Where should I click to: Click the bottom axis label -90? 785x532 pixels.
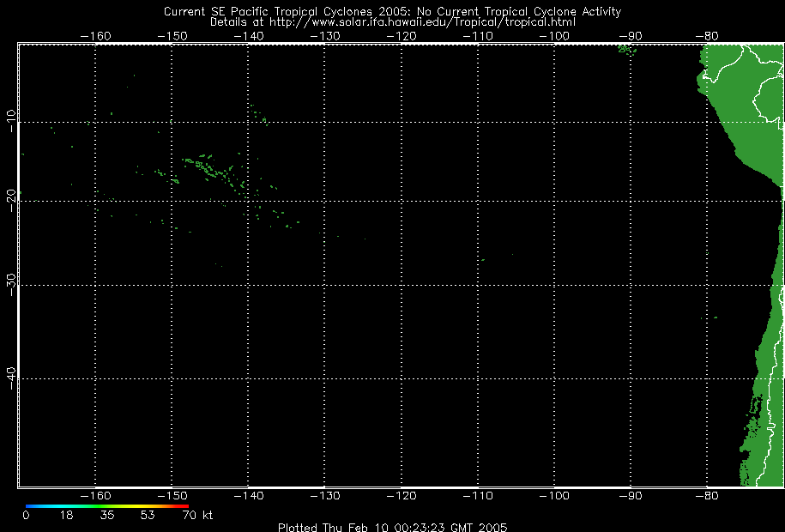(631, 495)
